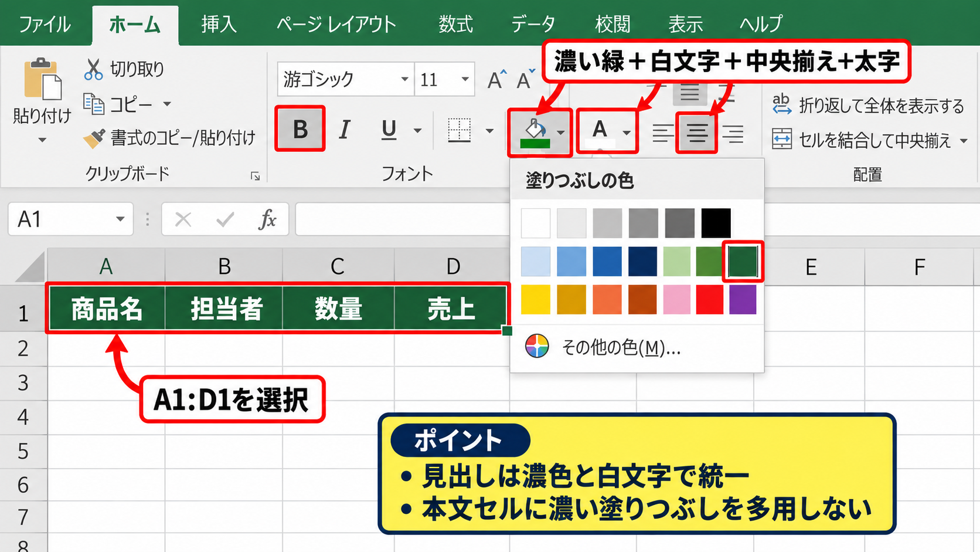Click the Paste clipboard icon

pyautogui.click(x=42, y=79)
